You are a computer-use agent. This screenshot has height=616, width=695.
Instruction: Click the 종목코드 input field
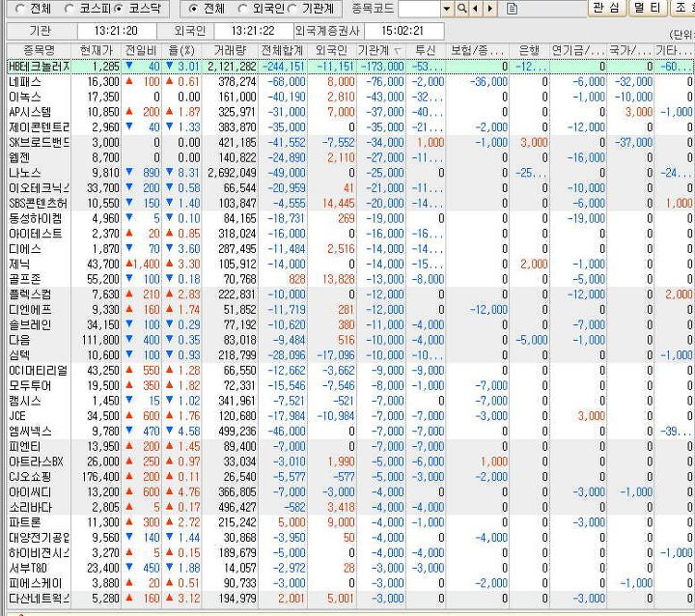pos(419,9)
